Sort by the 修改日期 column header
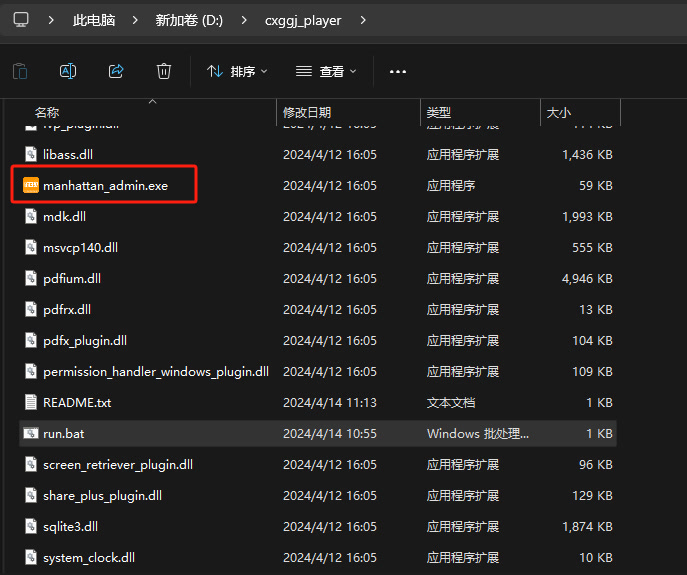The image size is (687, 575). (x=307, y=113)
